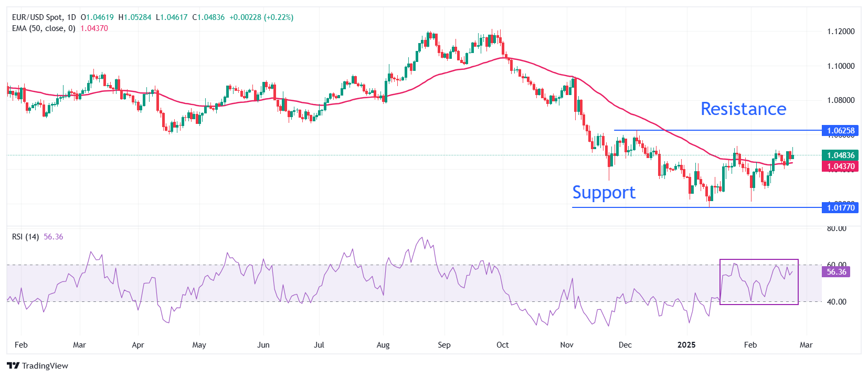Click the 2025 label on the time axis
868x377 pixels.
coord(686,345)
